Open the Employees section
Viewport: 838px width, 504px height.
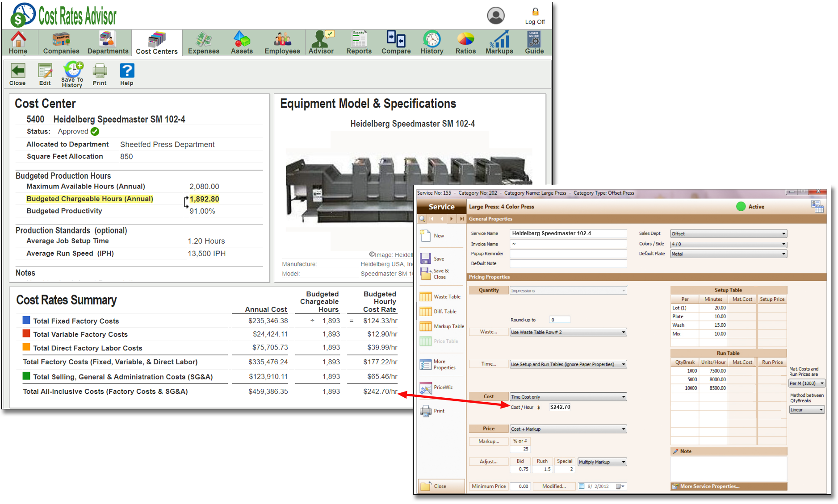pyautogui.click(x=282, y=43)
